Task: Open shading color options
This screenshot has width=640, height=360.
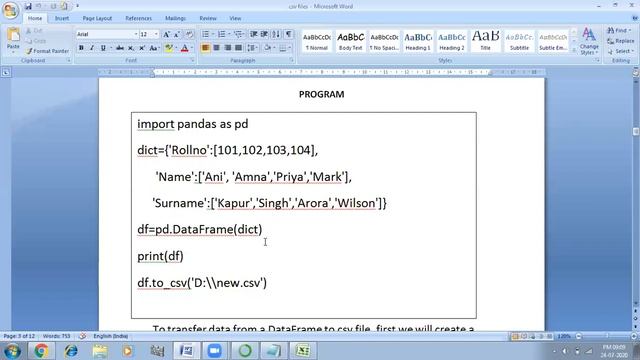Action: click(269, 48)
